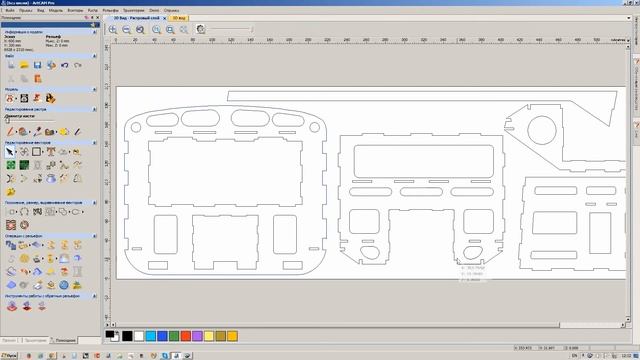Click the first red inverted relief tool icon
This screenshot has height=360, width=640.
[12, 306]
